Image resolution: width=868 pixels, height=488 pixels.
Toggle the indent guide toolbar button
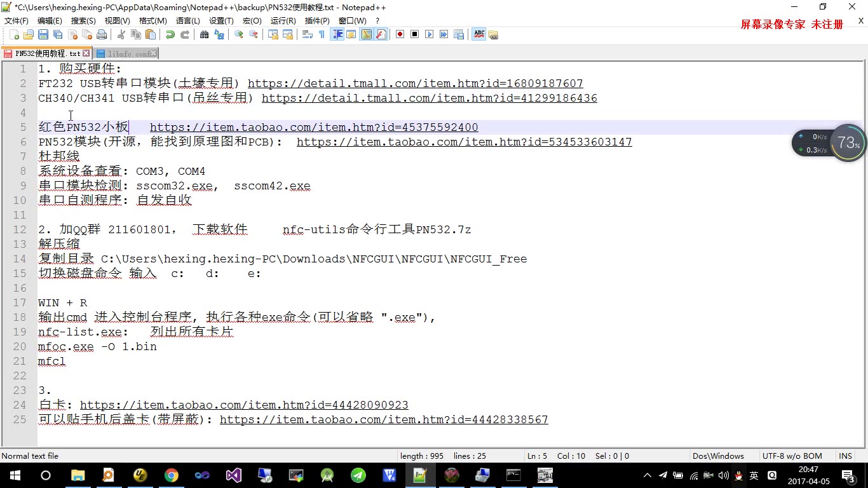337,34
